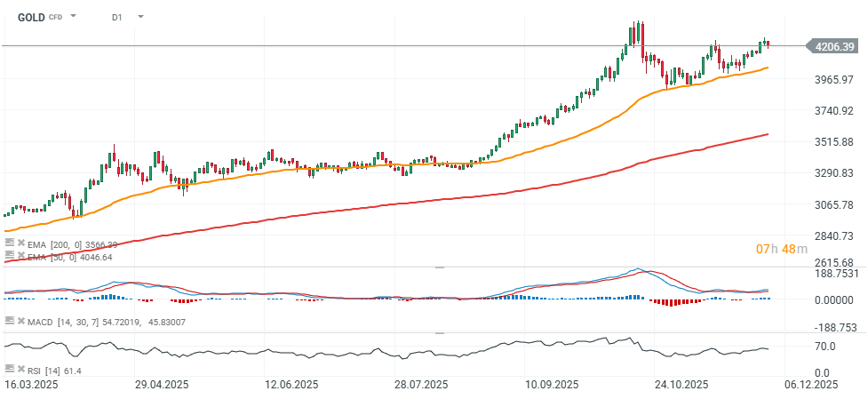Screen dimensions: 868x399
Task: Click the D1 timeframe label
Action: (116, 17)
